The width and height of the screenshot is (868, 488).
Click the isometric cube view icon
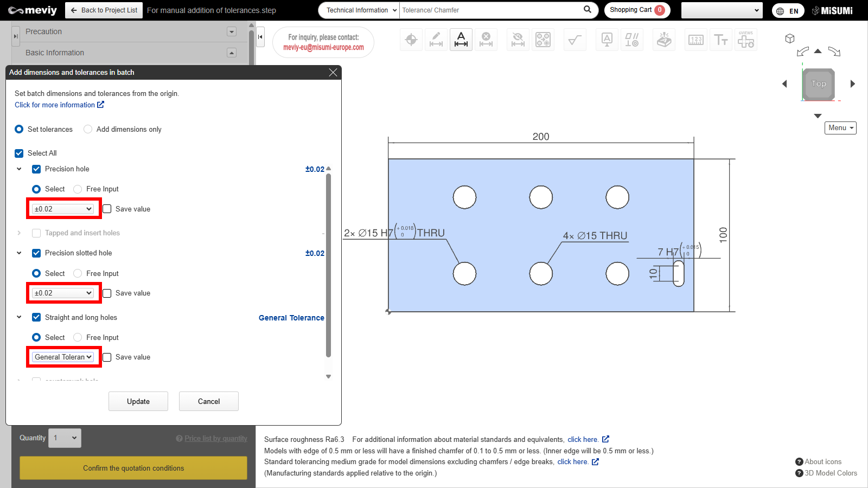coord(790,38)
